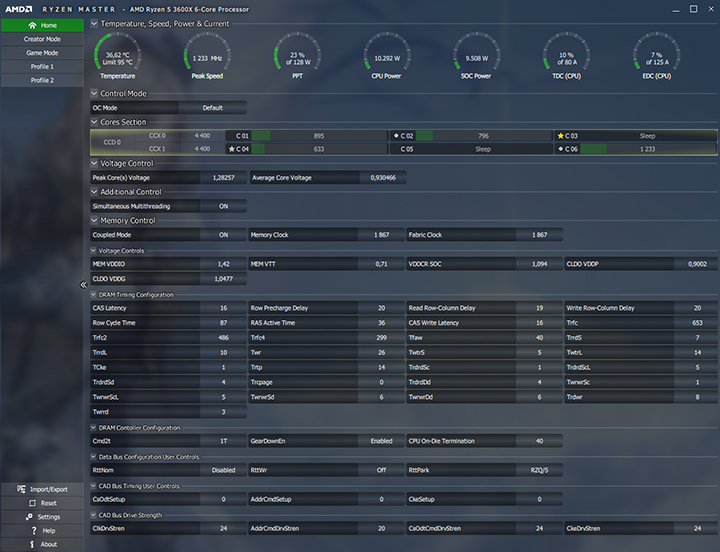The width and height of the screenshot is (720, 552).
Task: Click Peak Core(s) Voltage value 1,28257
Action: (x=224, y=178)
